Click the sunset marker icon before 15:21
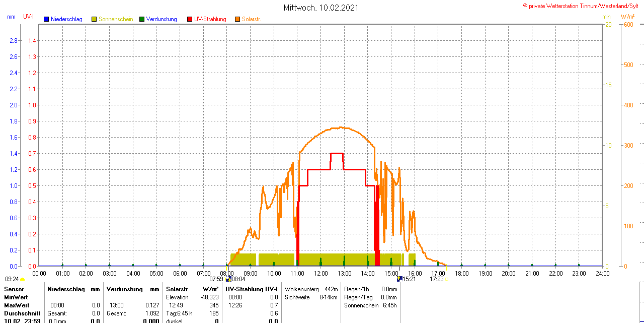The image size is (644, 323). pos(399,279)
